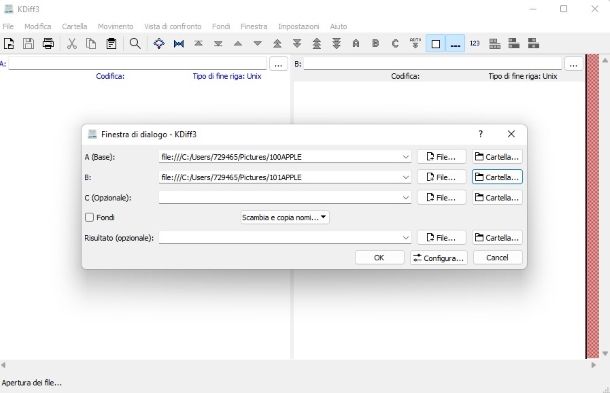The height and width of the screenshot is (393, 610).
Task: Click the Configura... button
Action: click(438, 258)
